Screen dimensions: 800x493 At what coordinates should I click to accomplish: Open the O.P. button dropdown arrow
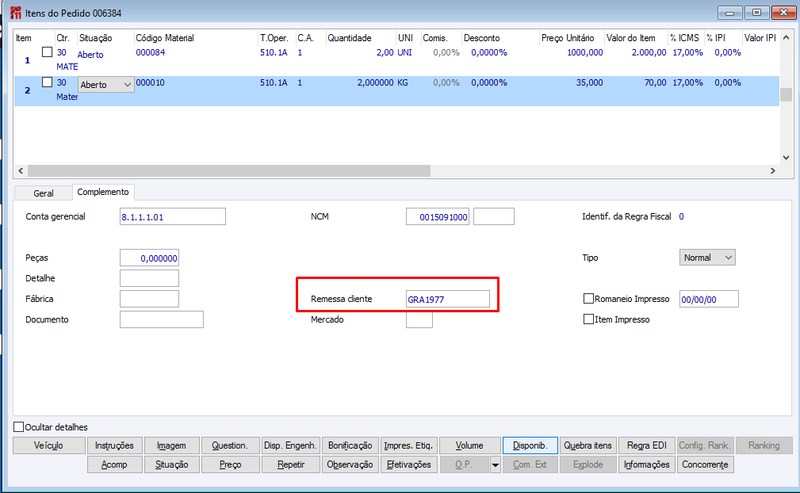[x=495, y=465]
